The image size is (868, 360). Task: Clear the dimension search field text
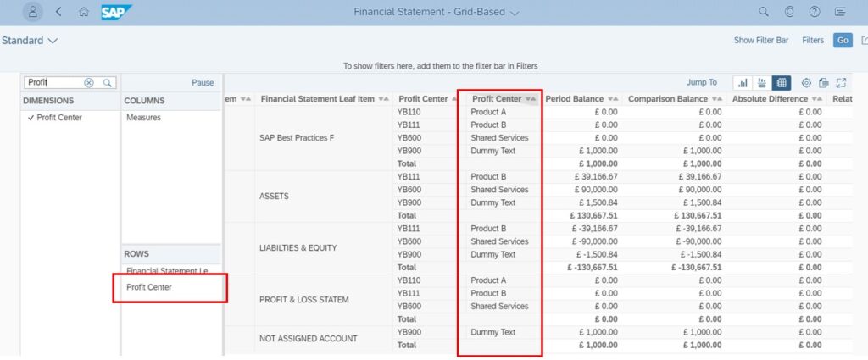[x=89, y=83]
